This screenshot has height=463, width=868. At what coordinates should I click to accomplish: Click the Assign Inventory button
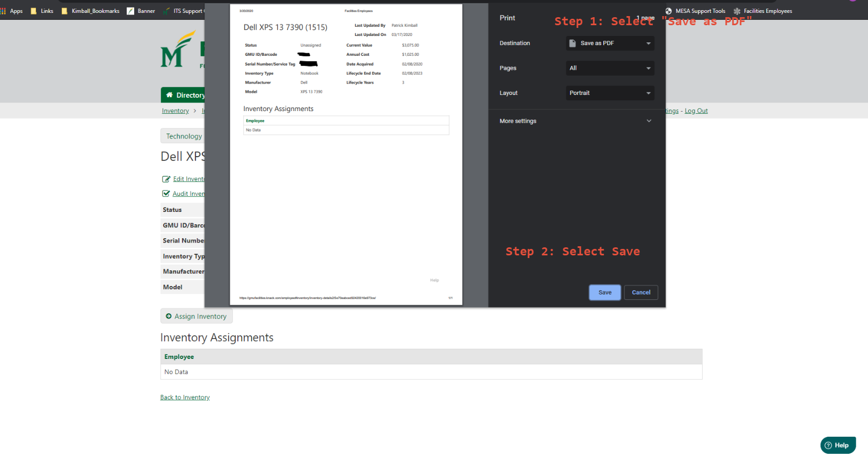pyautogui.click(x=196, y=317)
